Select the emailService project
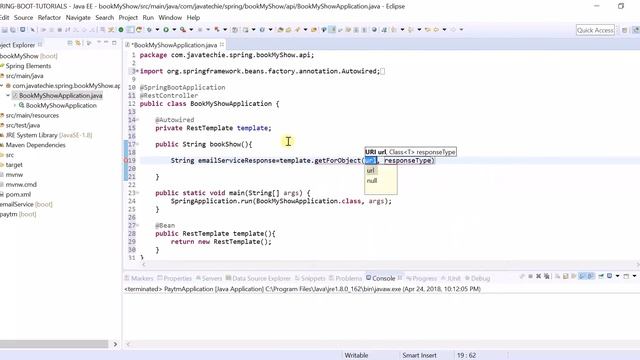Viewport: 640px width, 360px height. click(x=26, y=204)
